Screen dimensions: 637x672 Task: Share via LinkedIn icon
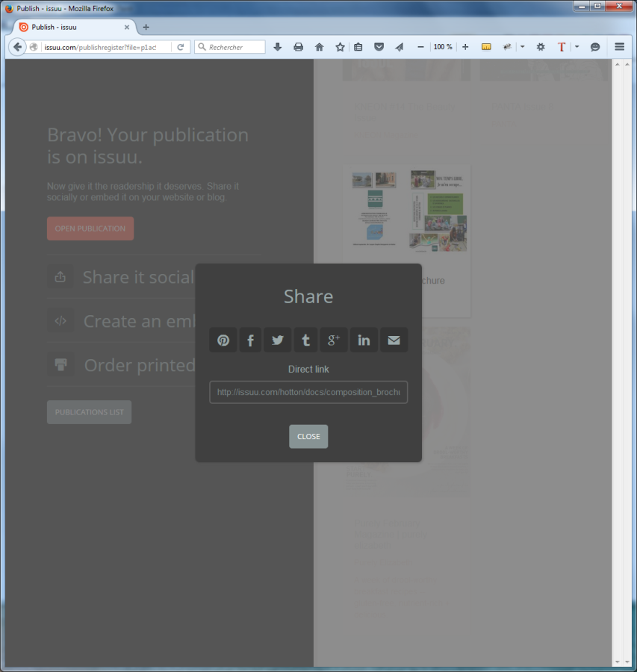point(364,340)
